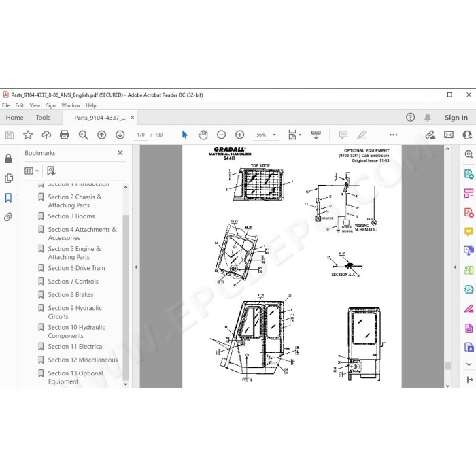
Task: Upload file to Document Cloud
Action: (46, 135)
